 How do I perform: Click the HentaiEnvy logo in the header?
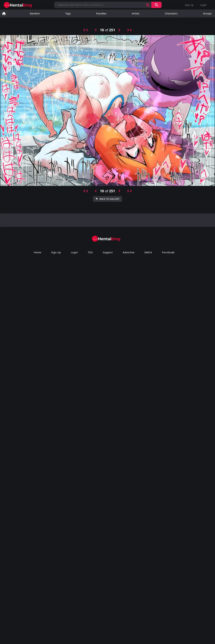coord(18,5)
